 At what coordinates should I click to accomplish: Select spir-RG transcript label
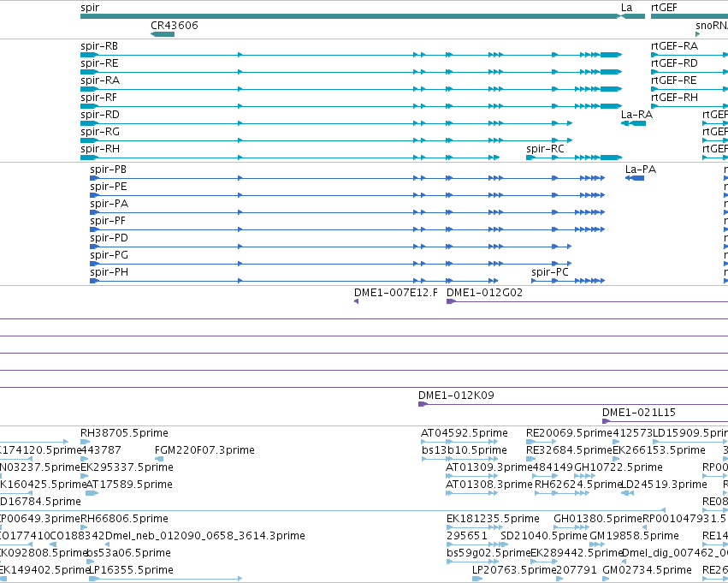click(x=100, y=133)
